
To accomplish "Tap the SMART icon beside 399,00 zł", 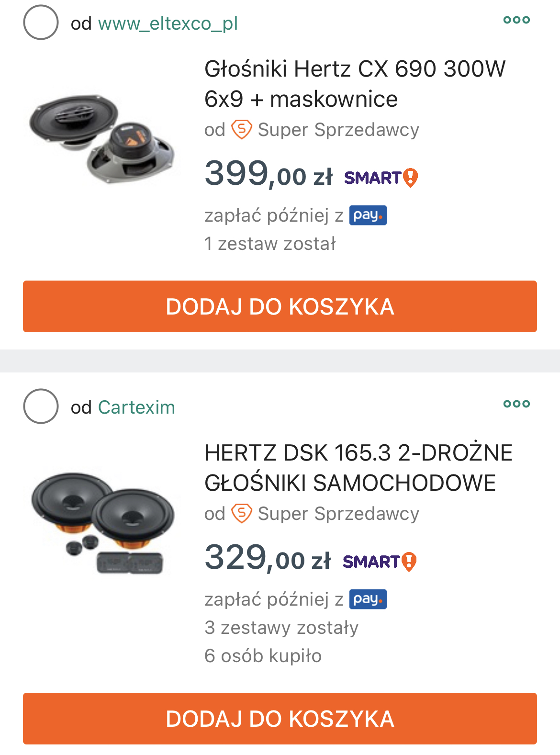I will 381,178.
